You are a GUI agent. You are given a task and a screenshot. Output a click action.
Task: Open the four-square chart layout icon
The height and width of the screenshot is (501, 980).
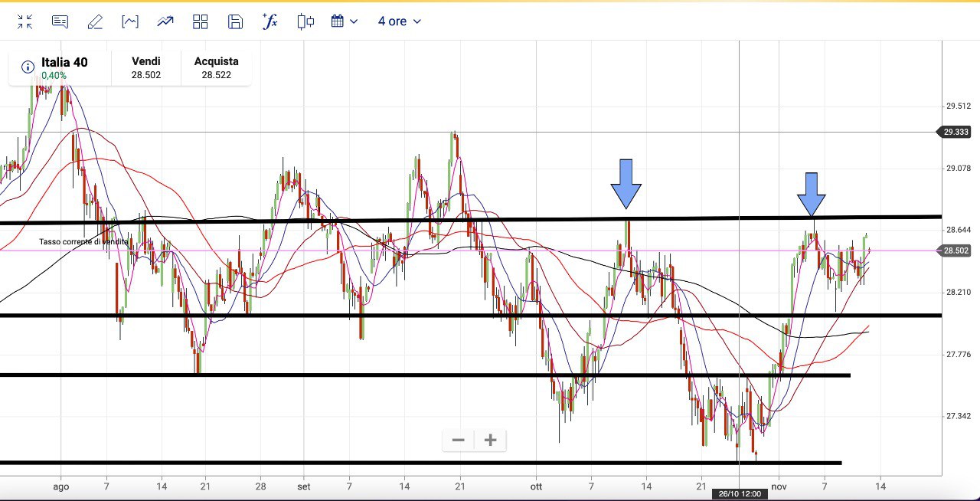point(201,21)
